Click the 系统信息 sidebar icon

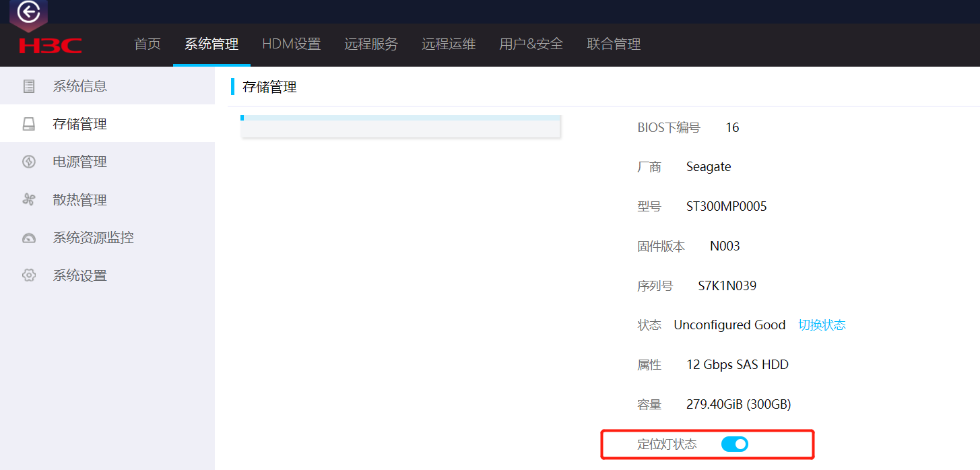tap(28, 86)
